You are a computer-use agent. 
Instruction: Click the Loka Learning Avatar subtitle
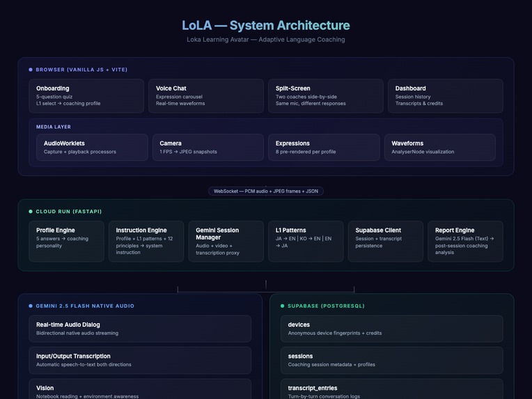(x=266, y=40)
